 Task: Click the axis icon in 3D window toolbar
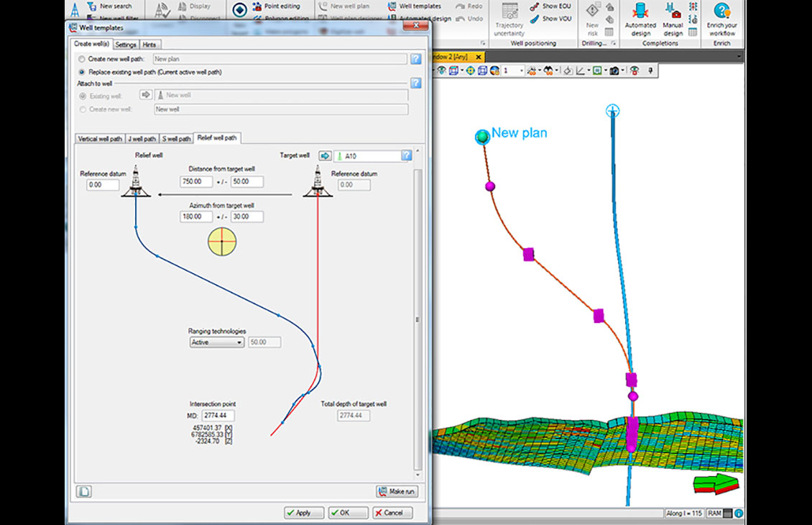coord(581,70)
